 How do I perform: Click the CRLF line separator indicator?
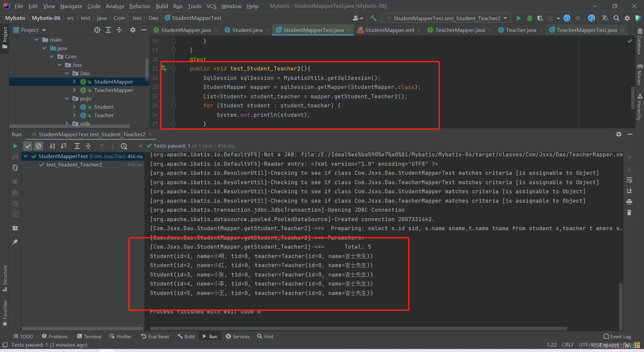click(x=568, y=345)
